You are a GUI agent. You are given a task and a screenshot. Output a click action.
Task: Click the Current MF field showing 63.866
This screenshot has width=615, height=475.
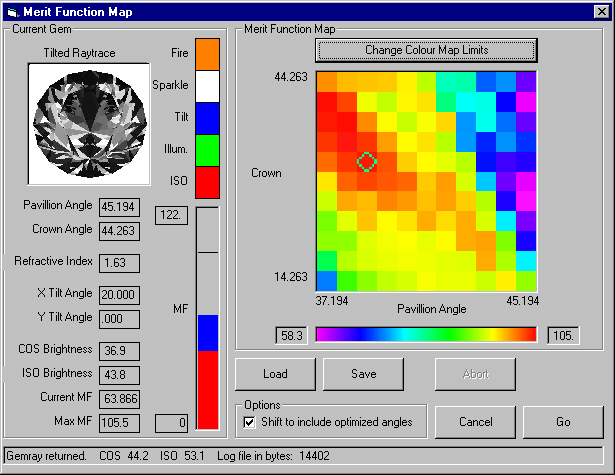pos(119,399)
